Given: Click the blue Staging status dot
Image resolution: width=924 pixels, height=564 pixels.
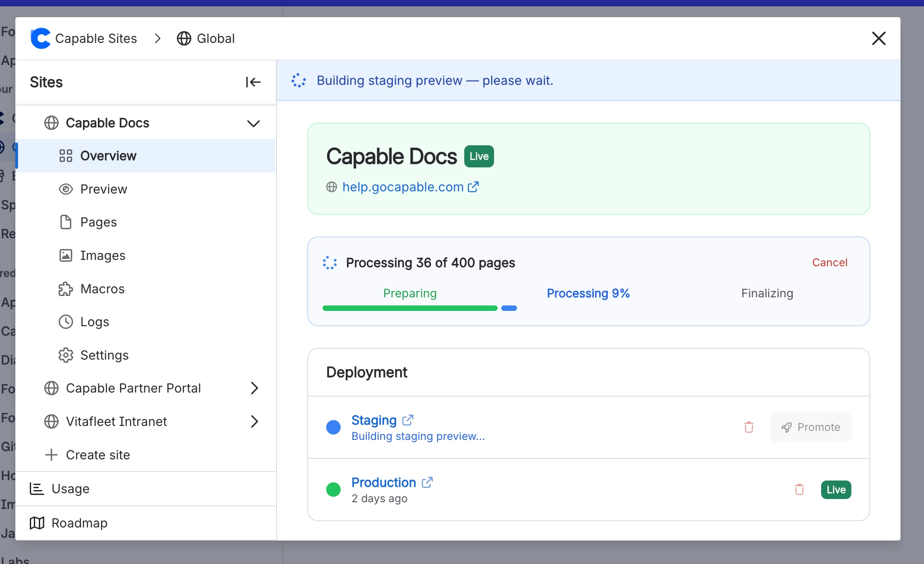Looking at the screenshot, I should click(333, 427).
